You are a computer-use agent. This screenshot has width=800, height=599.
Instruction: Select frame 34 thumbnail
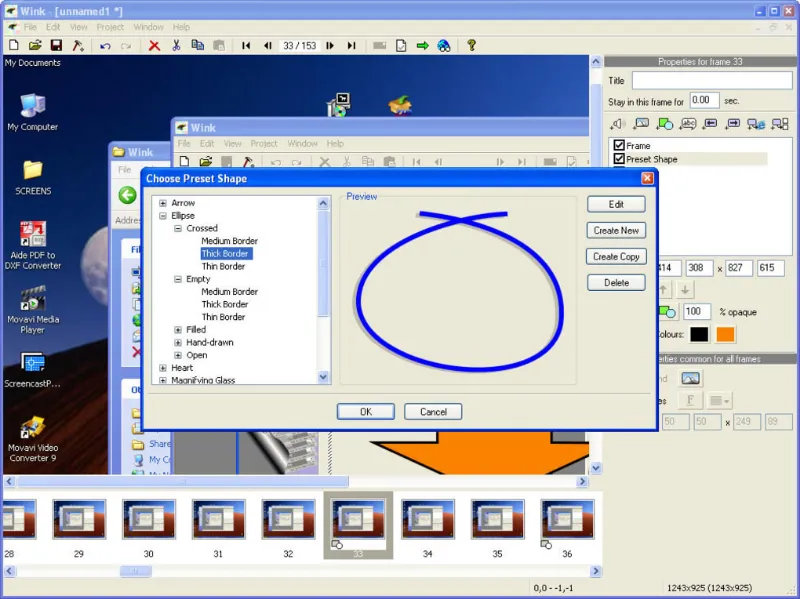coord(428,519)
